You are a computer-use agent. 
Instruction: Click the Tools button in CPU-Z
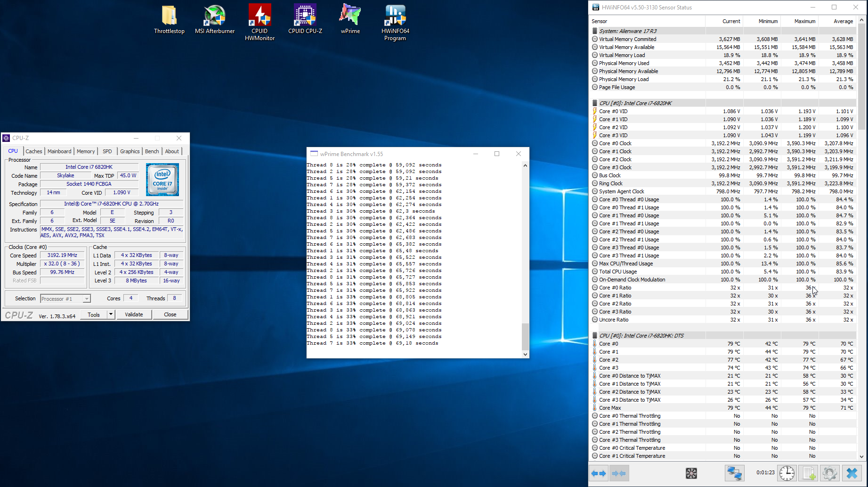click(x=94, y=314)
